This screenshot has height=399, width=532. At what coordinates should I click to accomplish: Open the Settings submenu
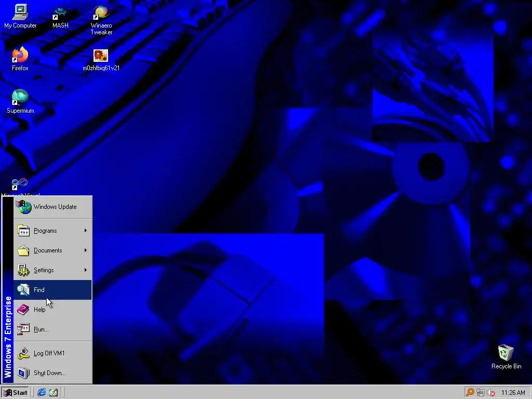[52, 270]
